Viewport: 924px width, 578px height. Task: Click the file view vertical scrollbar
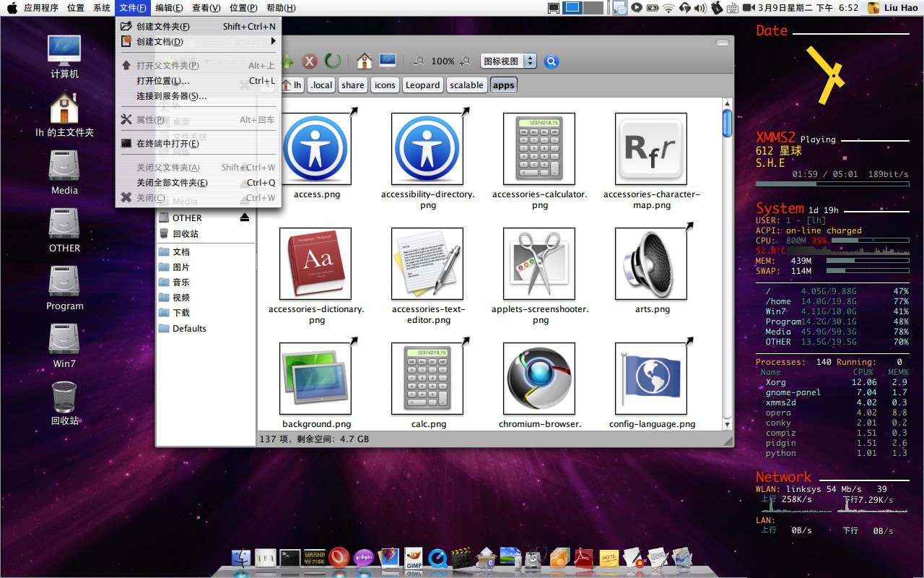[x=727, y=264]
